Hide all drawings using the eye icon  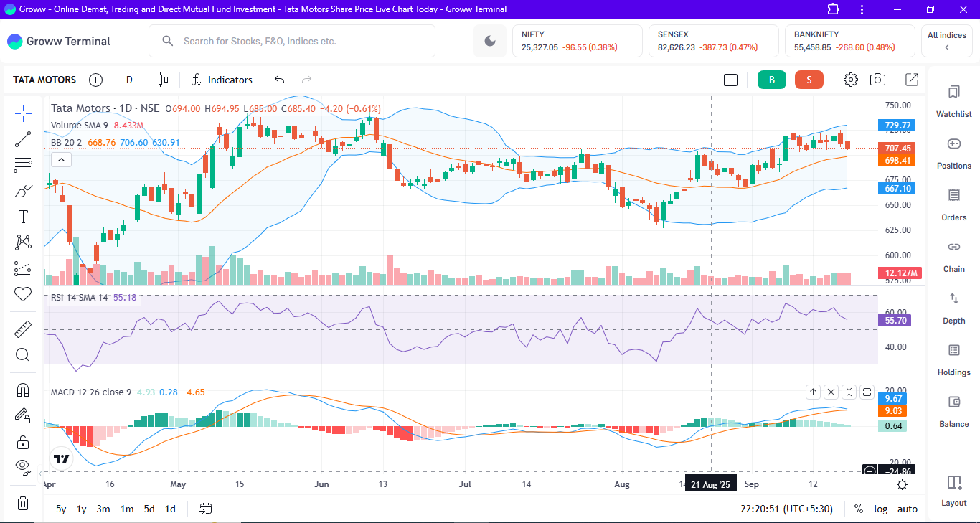coord(22,466)
